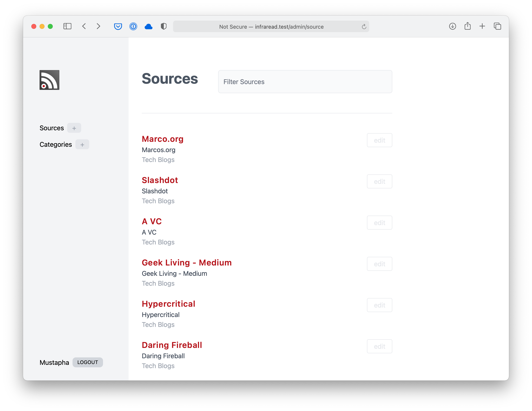The height and width of the screenshot is (411, 532).
Task: Reload page using the refresh icon
Action: click(x=364, y=27)
